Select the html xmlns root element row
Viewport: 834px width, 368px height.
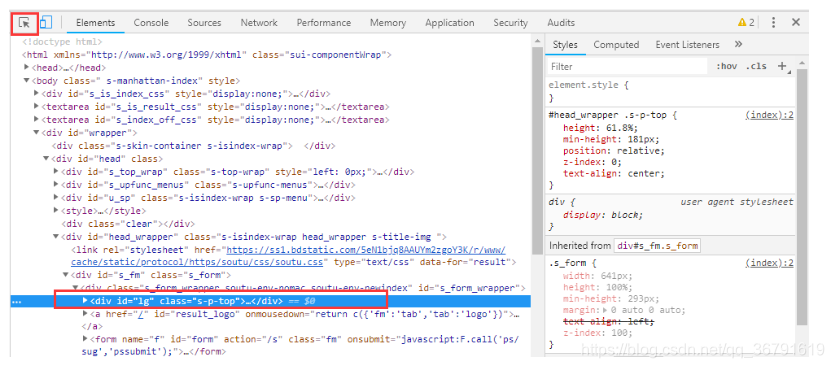coord(207,54)
